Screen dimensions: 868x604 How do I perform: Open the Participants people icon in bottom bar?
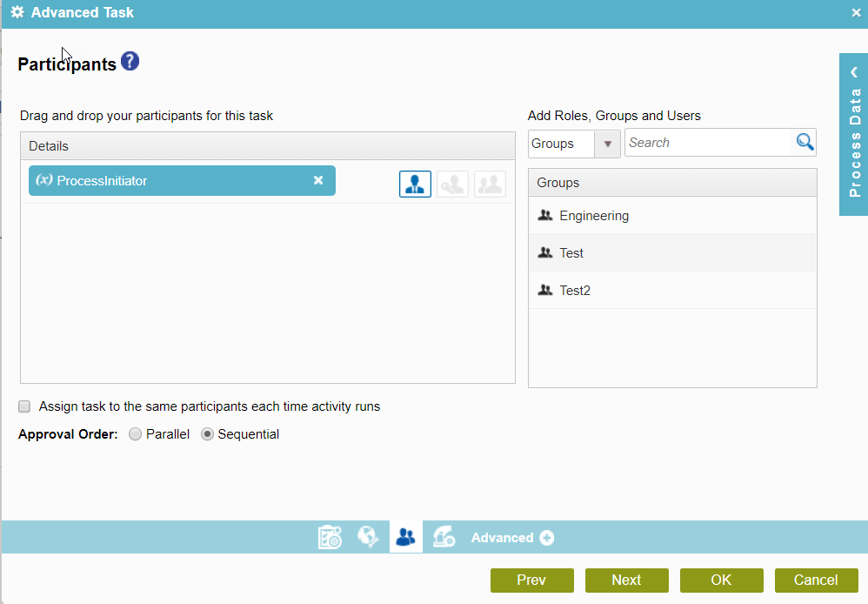(x=405, y=538)
